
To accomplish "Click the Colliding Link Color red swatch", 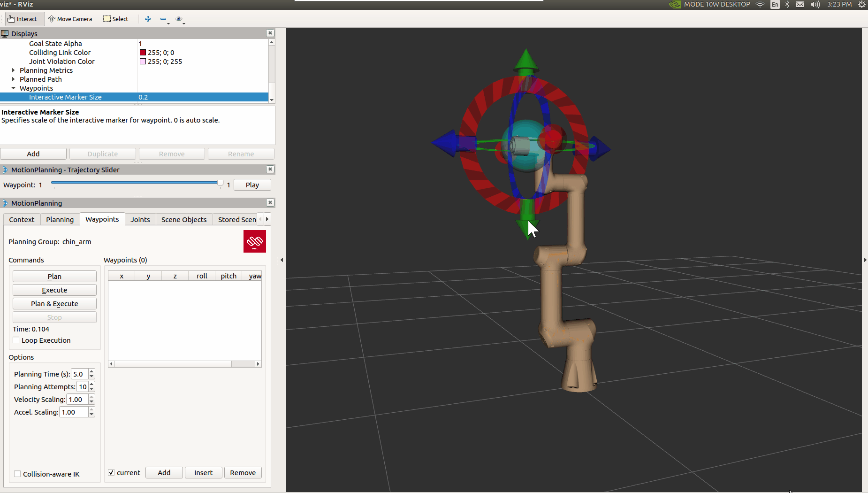I will (x=143, y=53).
